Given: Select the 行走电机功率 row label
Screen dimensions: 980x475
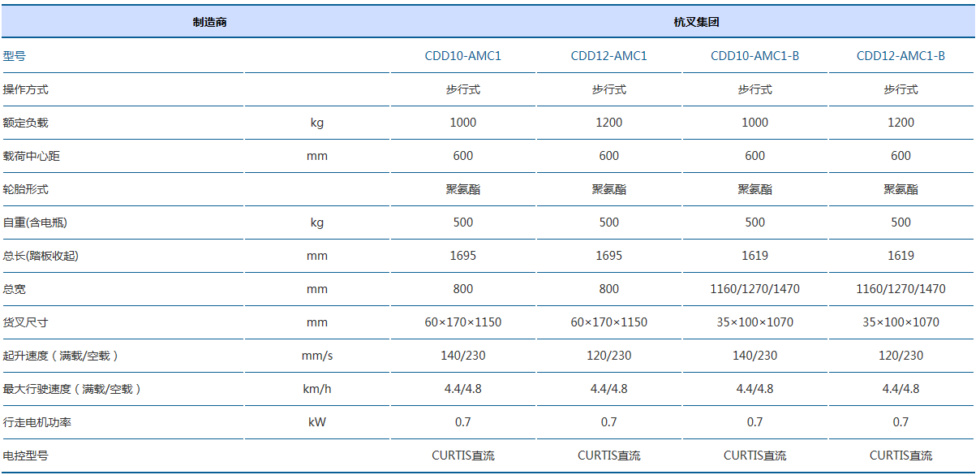Looking at the screenshot, I should coord(37,422).
